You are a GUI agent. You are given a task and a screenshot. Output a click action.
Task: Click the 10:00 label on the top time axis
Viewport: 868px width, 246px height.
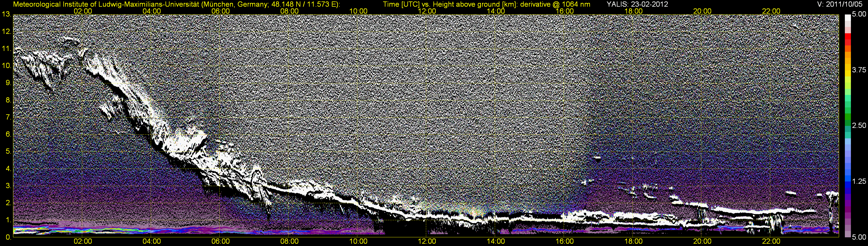pyautogui.click(x=358, y=11)
